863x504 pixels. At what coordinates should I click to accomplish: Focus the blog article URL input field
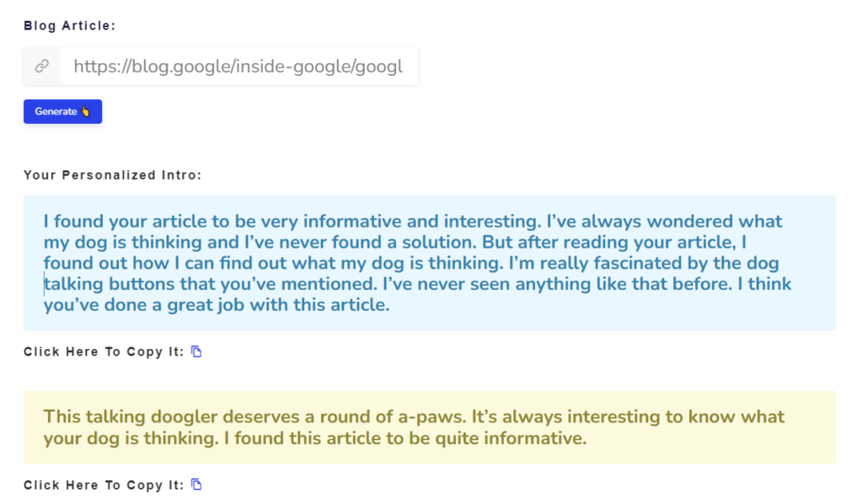[239, 67]
